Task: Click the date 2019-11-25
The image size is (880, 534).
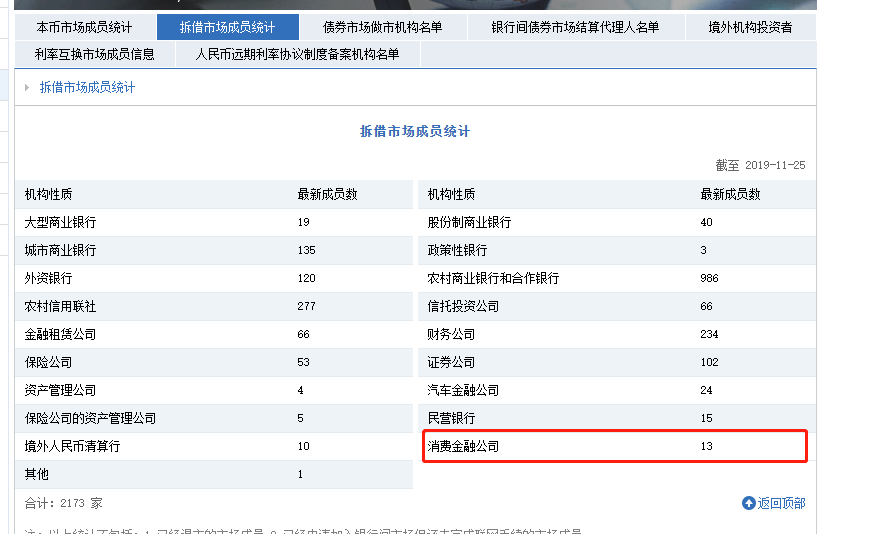Action: click(775, 165)
